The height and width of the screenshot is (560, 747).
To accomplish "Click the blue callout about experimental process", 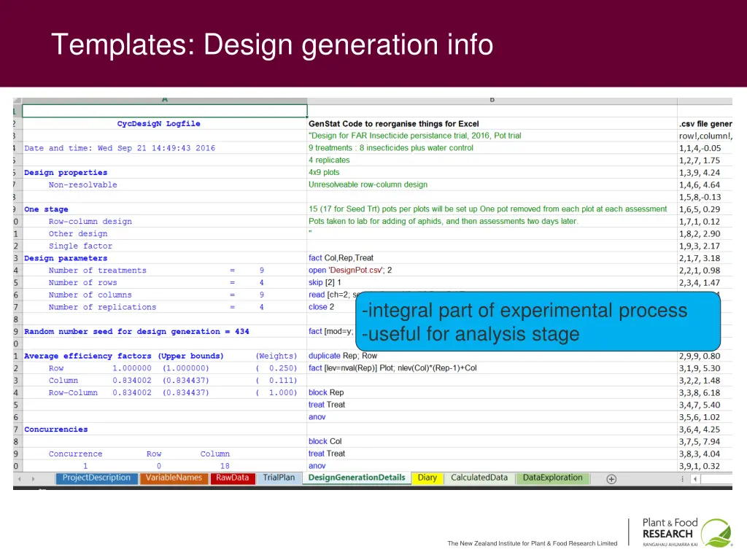I will [538, 322].
